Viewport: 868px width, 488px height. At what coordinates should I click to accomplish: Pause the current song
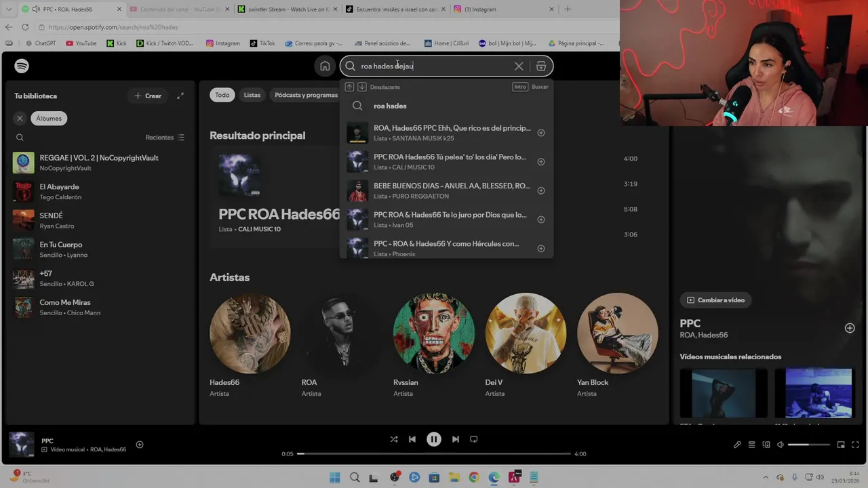click(434, 439)
